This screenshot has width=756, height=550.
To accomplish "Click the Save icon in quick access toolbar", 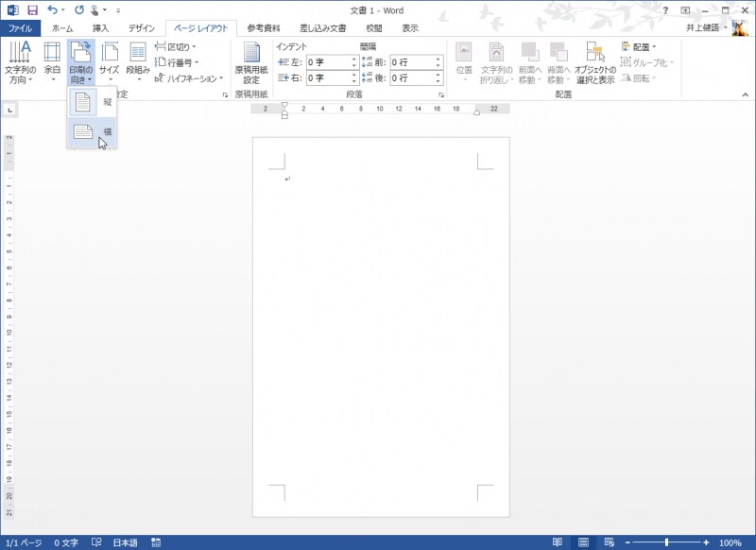I will (x=32, y=9).
